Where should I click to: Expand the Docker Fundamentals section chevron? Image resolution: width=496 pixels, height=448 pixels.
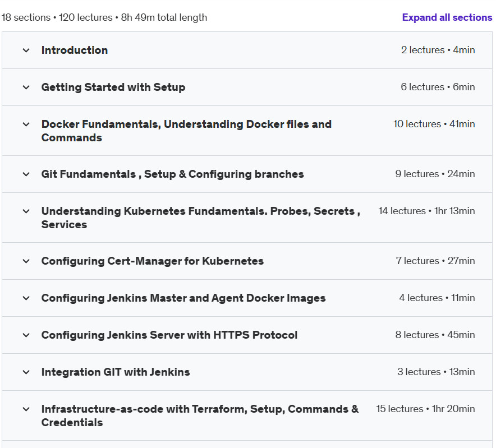click(x=26, y=124)
